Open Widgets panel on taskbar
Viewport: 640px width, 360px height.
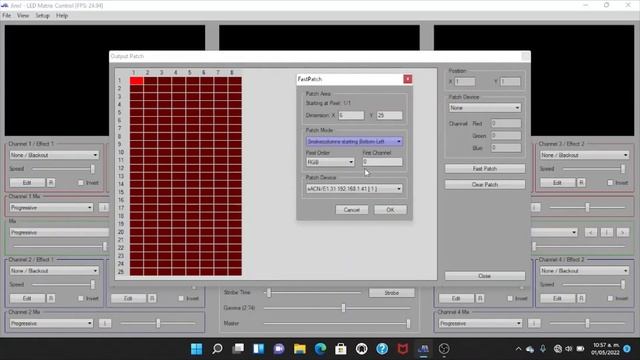point(258,349)
